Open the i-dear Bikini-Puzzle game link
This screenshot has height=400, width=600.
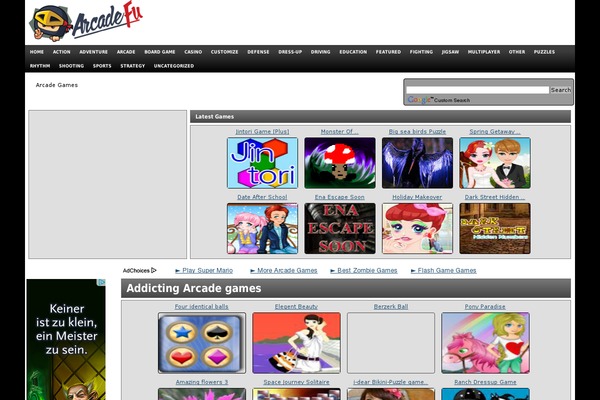click(x=391, y=382)
